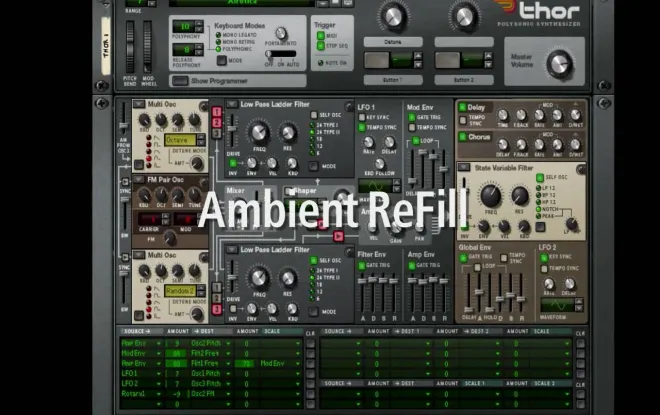The height and width of the screenshot is (415, 660).
Task: Click the Chorus Dry/Wet knob
Action: (x=575, y=144)
